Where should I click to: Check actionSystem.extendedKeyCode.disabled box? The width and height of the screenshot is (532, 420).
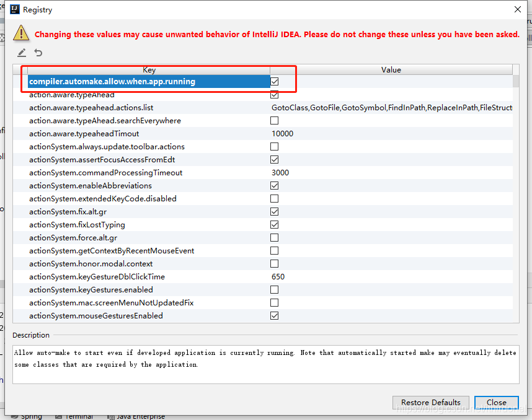point(275,199)
